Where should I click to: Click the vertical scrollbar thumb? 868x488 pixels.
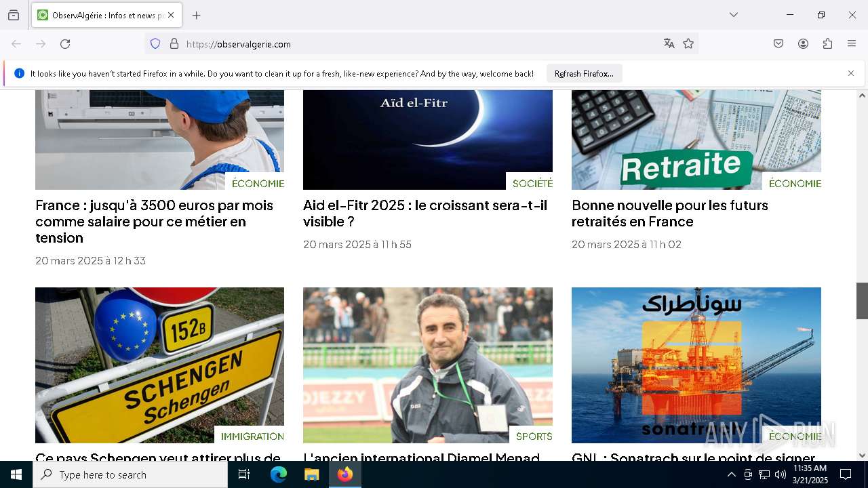862,301
